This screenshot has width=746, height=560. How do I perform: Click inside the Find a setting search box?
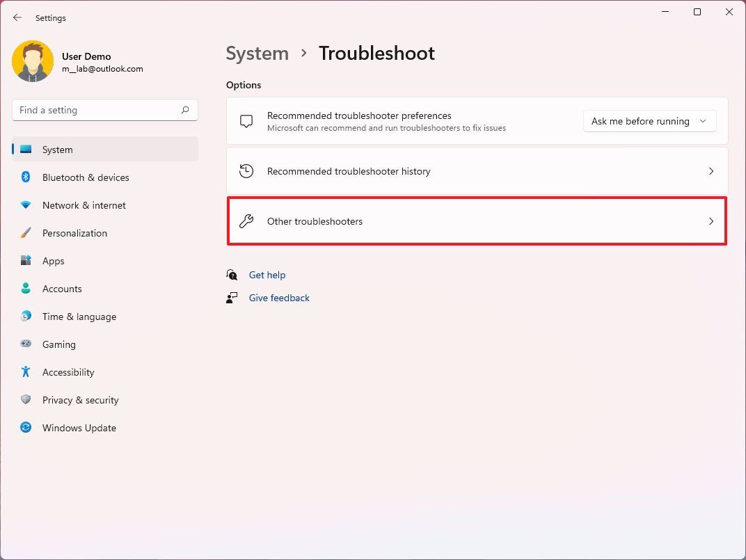point(104,109)
